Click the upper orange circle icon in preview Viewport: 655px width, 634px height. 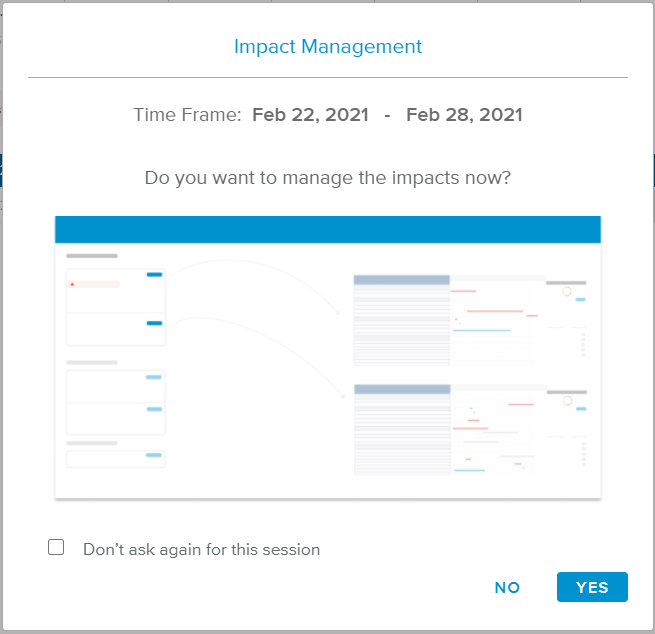(567, 291)
